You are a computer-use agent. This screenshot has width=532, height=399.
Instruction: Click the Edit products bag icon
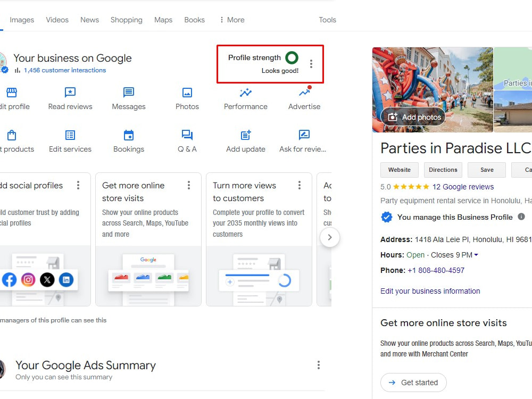12,135
